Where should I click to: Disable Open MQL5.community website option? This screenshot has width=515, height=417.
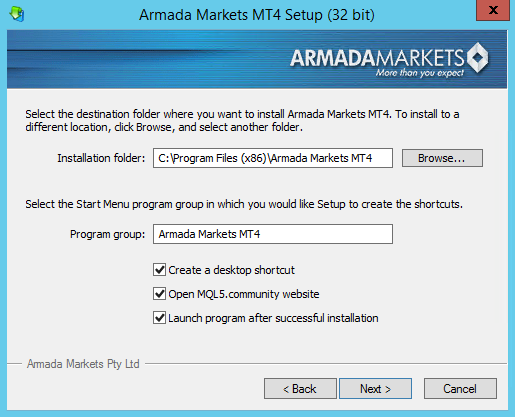click(x=159, y=294)
